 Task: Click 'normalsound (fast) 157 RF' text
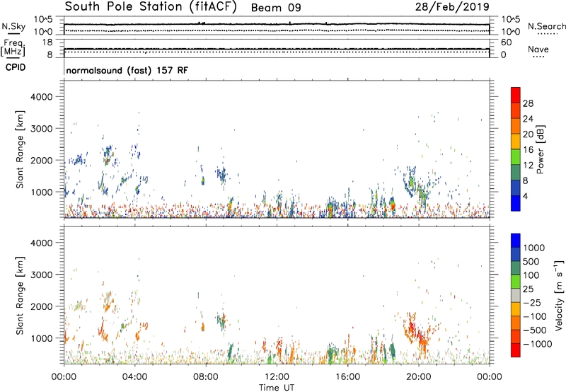pos(127,70)
